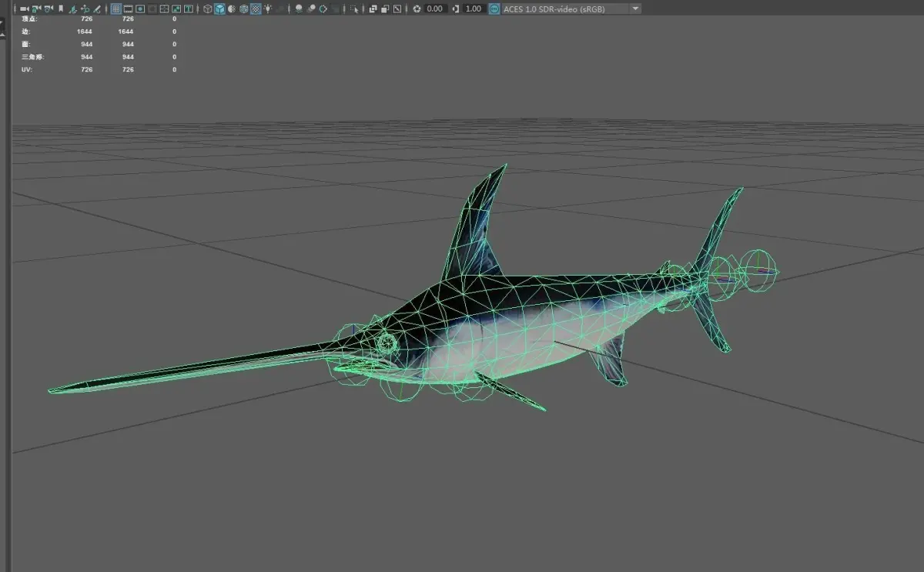Toggle the textured display checker icon

(x=255, y=8)
